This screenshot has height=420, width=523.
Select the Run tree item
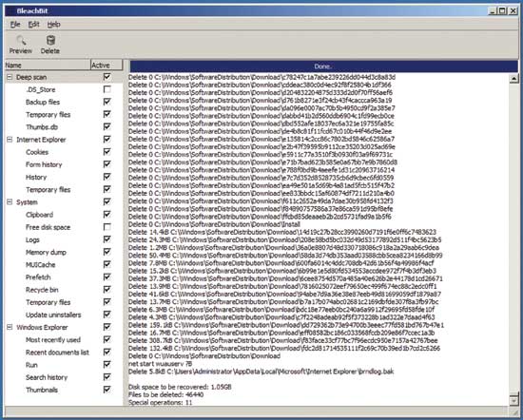[31, 365]
